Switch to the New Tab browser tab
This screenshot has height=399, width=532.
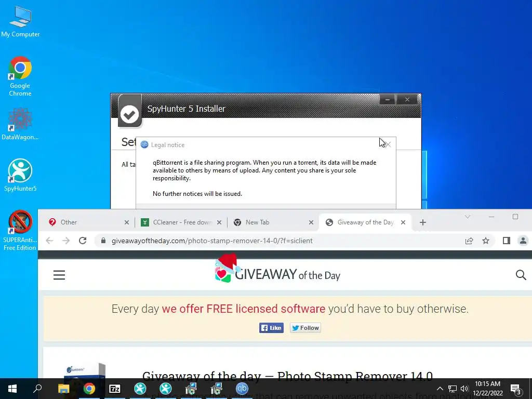pos(270,222)
